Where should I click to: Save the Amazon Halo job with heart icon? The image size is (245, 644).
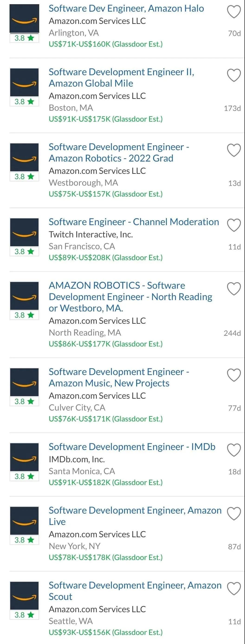(x=234, y=12)
